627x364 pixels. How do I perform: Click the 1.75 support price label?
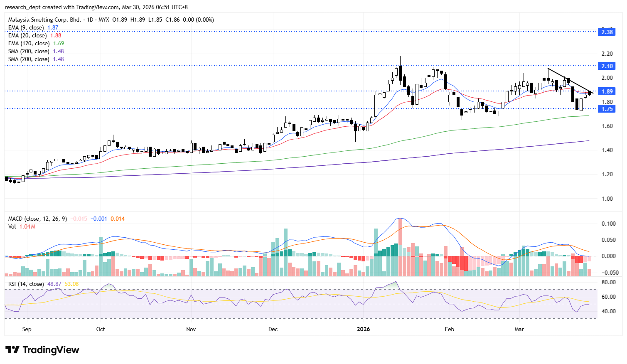coord(607,109)
